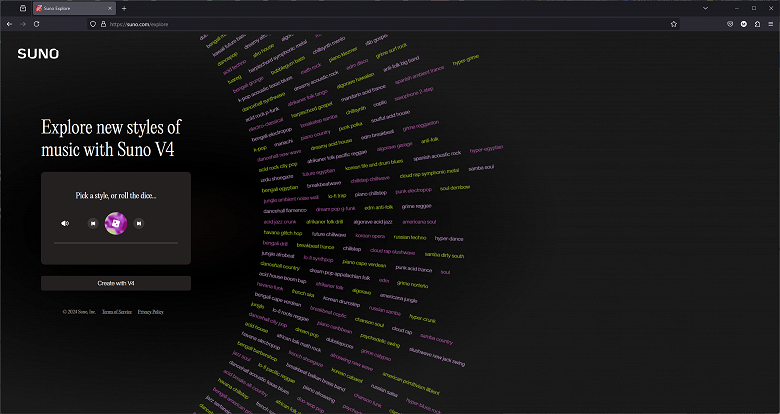Image resolution: width=780 pixels, height=414 pixels.
Task: Open the extensions puzzle icon
Action: (x=757, y=24)
